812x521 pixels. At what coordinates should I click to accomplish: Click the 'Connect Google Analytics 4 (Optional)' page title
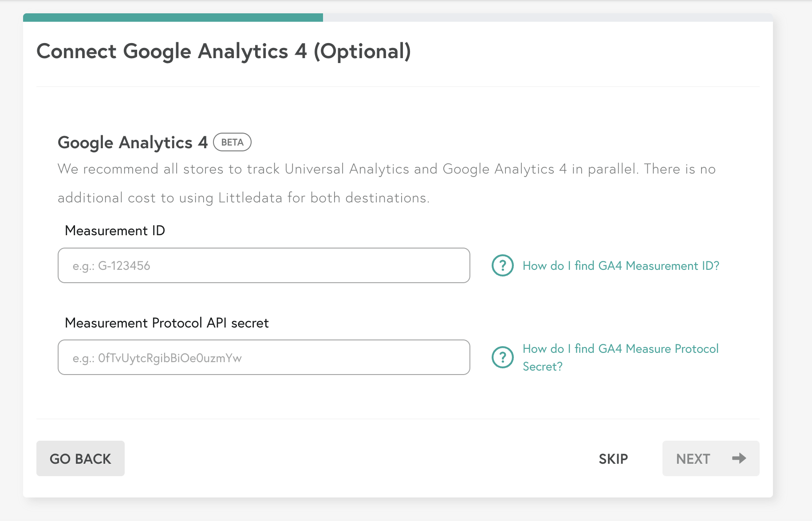(x=224, y=51)
